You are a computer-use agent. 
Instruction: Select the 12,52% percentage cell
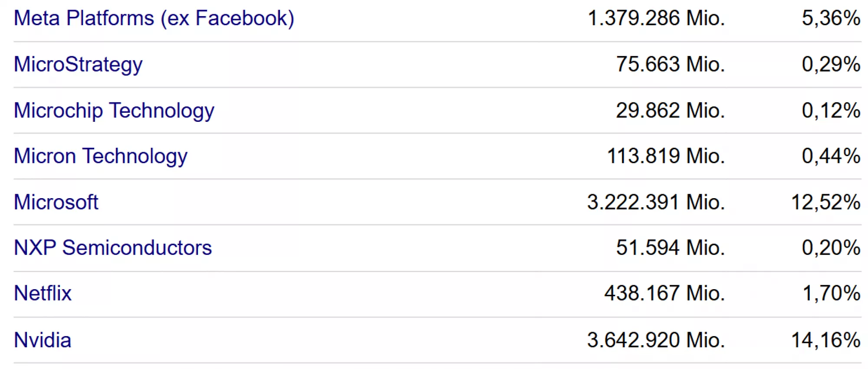click(825, 202)
